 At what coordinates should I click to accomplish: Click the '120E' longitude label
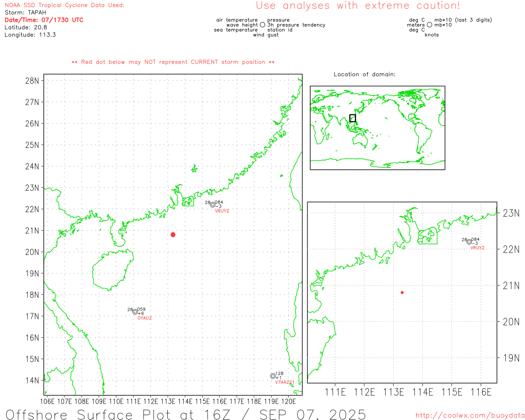(x=288, y=402)
